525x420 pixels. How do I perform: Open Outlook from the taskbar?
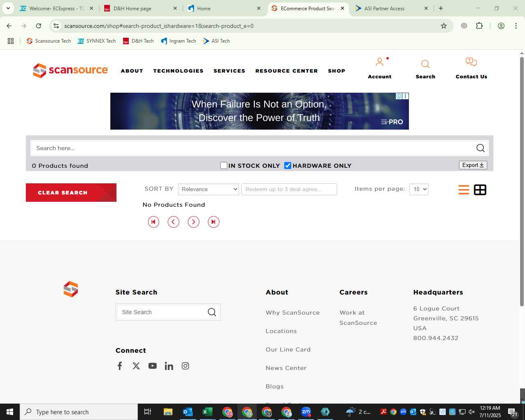point(188,412)
